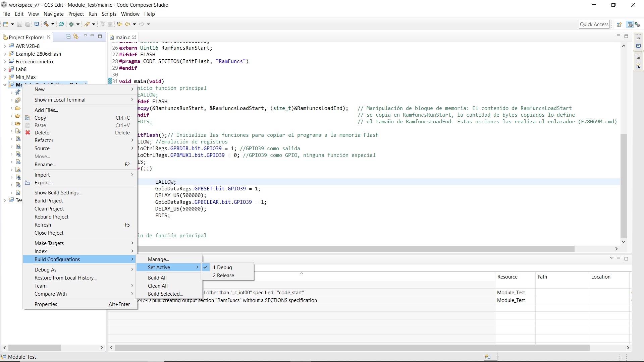Click the Last Edit Location icon
The width and height of the screenshot is (644, 362).
[x=119, y=24]
